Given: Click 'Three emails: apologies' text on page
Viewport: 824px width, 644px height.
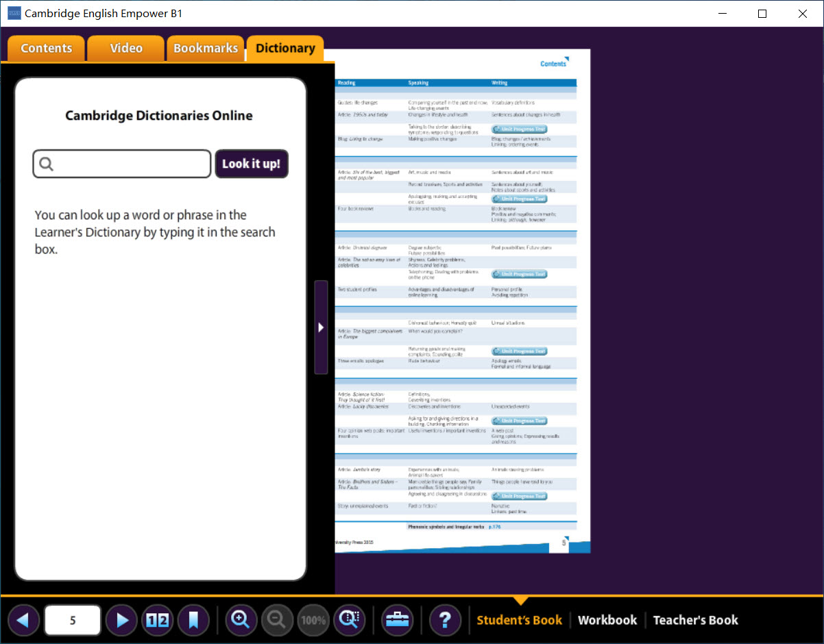Looking at the screenshot, I should (x=361, y=361).
